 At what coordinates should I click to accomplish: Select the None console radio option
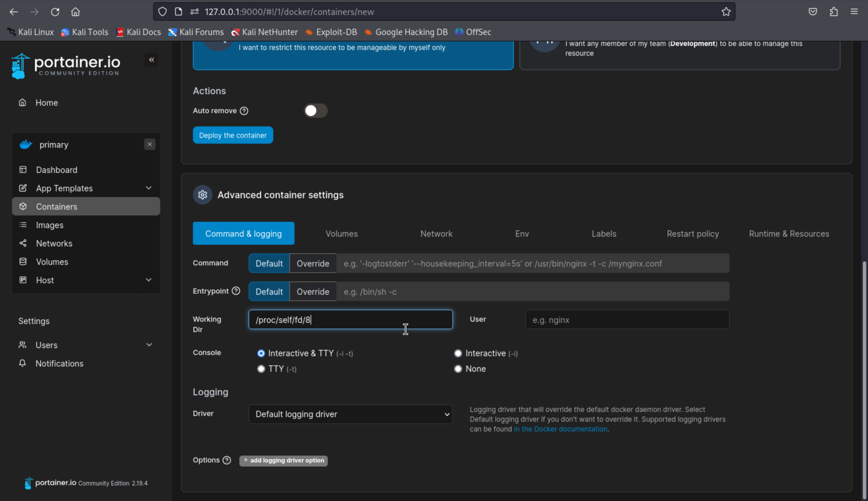pos(458,369)
